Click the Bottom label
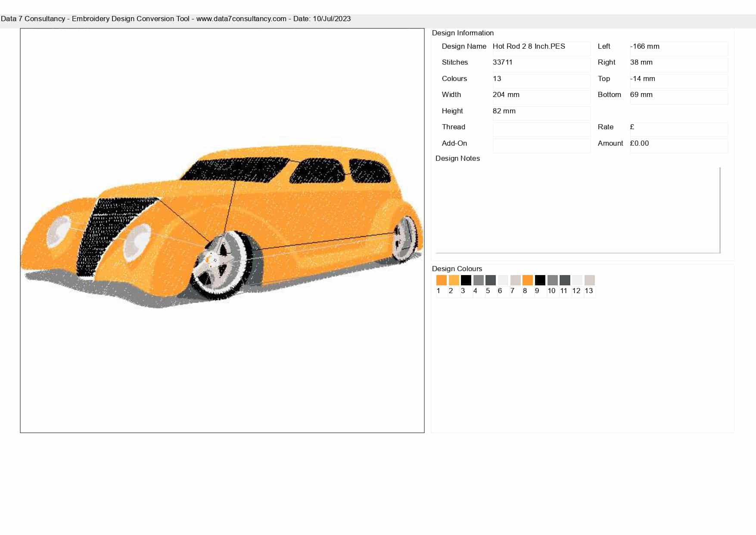This screenshot has height=535, width=756. [609, 94]
